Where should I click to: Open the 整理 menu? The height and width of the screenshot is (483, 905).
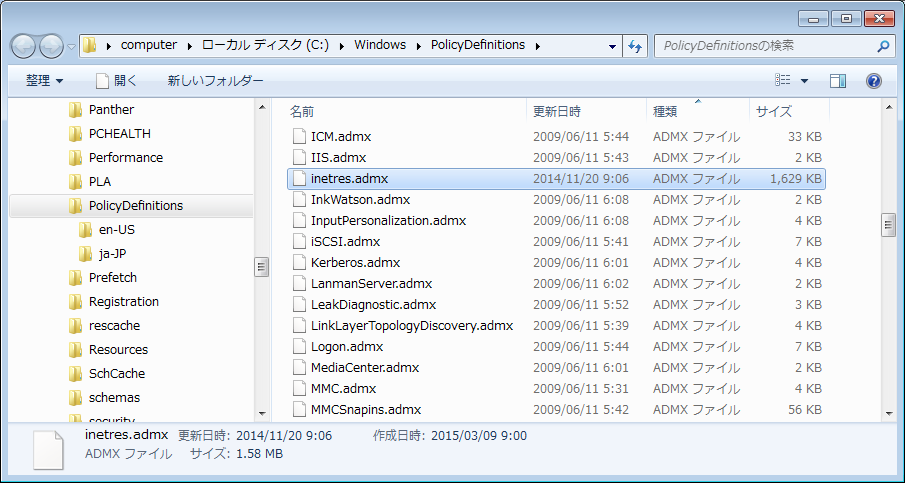click(44, 80)
